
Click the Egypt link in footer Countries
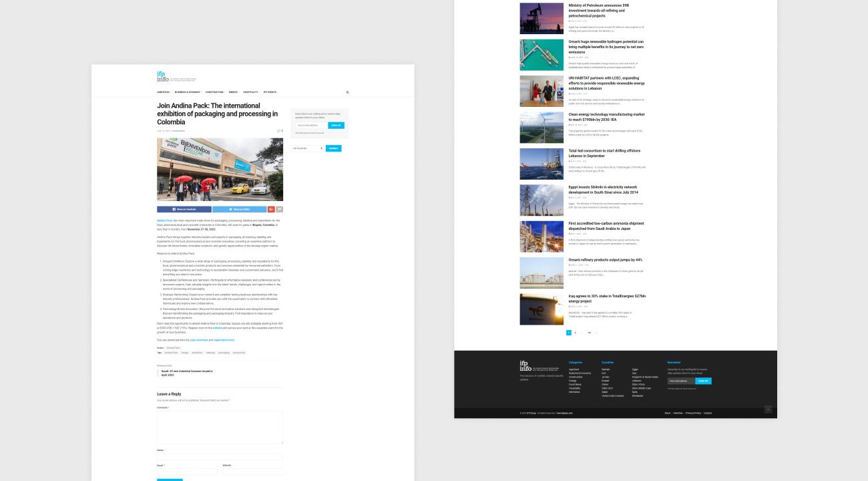point(635,369)
